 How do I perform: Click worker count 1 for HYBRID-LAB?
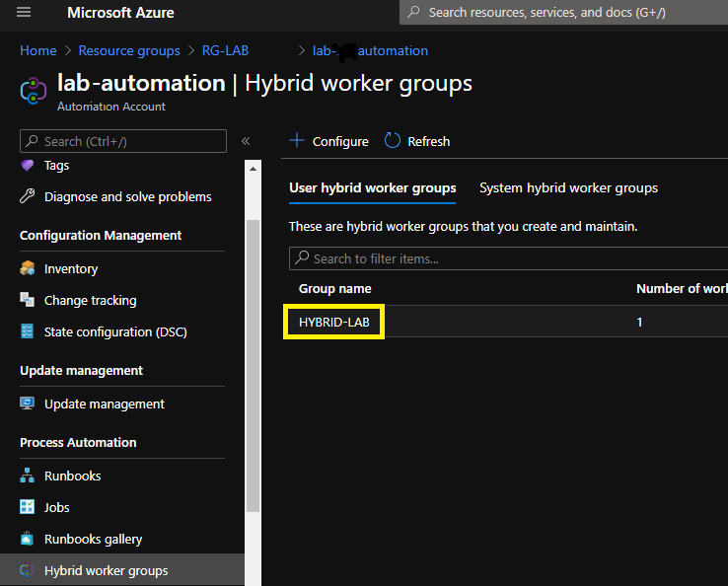coord(639,322)
